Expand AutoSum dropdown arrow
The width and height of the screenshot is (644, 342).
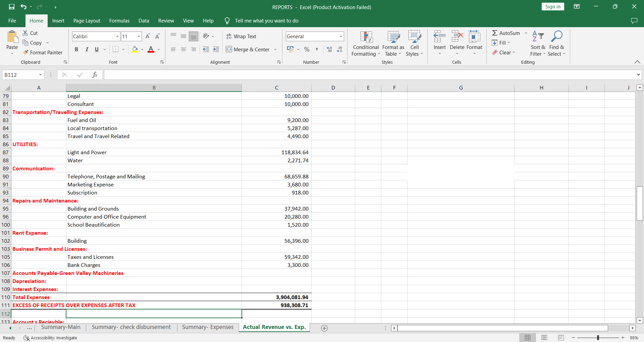click(x=526, y=33)
